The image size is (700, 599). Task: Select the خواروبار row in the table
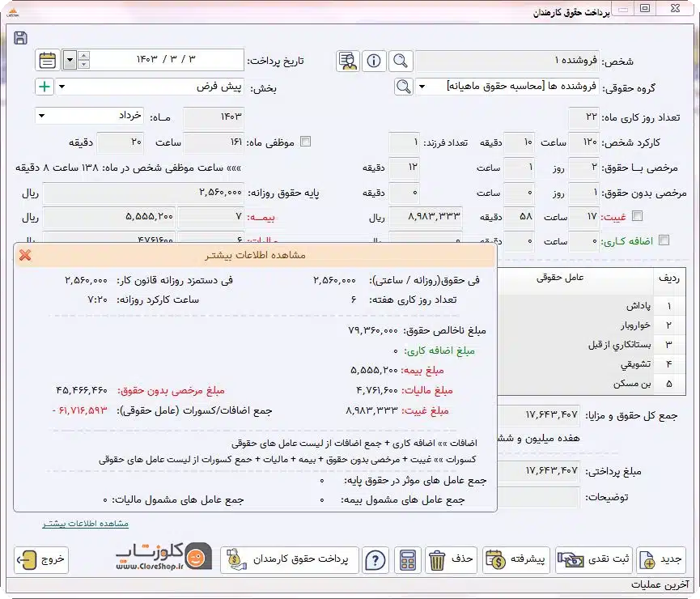point(592,325)
